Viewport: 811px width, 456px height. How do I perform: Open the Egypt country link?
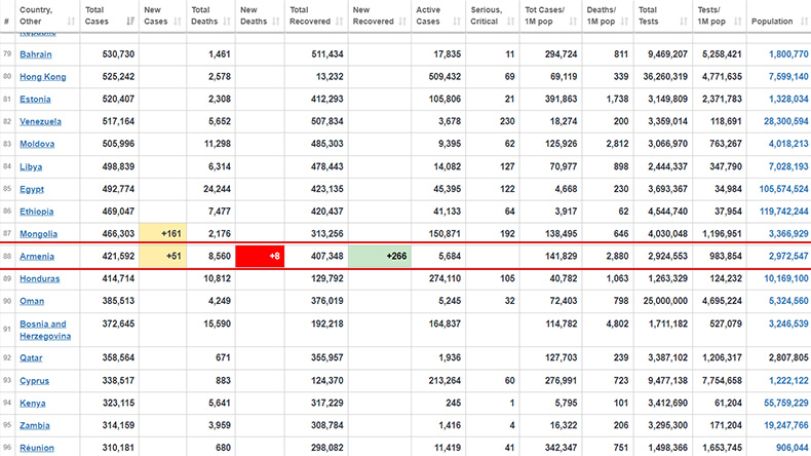click(32, 189)
